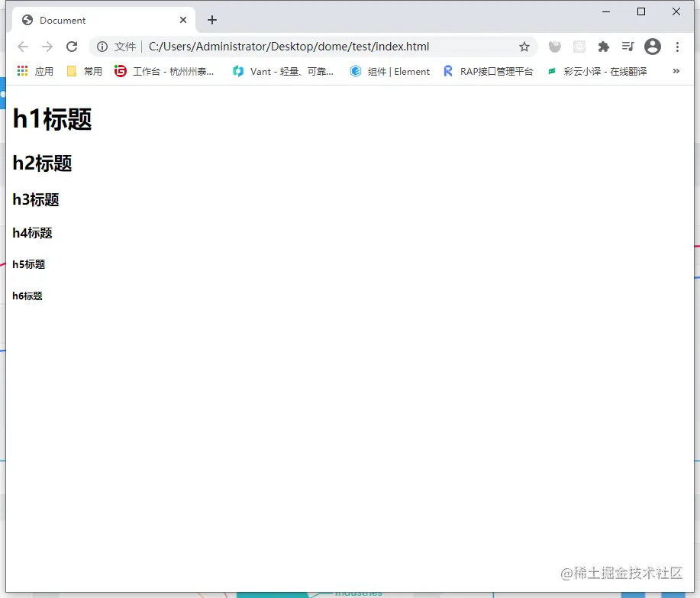Click the forward navigation arrow
Image resolution: width=700 pixels, height=598 pixels.
pos(47,47)
